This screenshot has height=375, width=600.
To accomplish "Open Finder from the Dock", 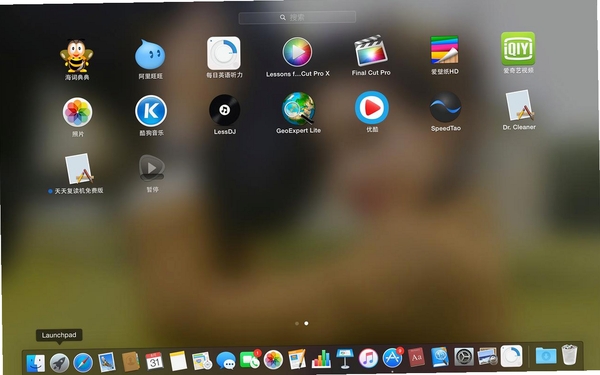I will [x=36, y=363].
